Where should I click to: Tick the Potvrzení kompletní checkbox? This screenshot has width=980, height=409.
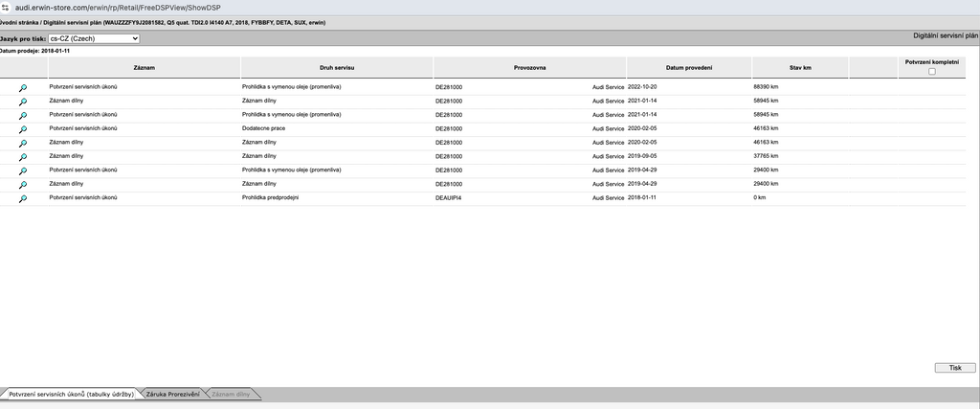tap(932, 71)
